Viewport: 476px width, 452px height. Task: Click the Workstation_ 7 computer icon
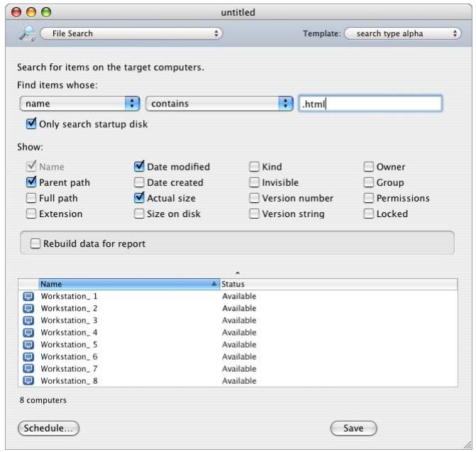(28, 368)
